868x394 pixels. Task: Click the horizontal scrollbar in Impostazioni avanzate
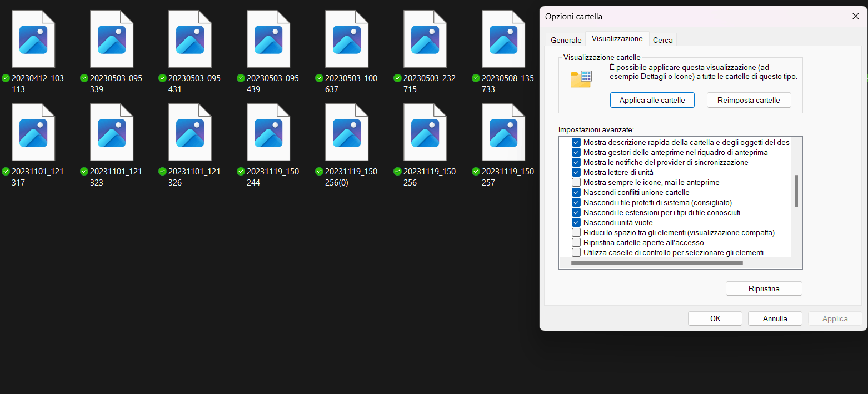(657, 263)
